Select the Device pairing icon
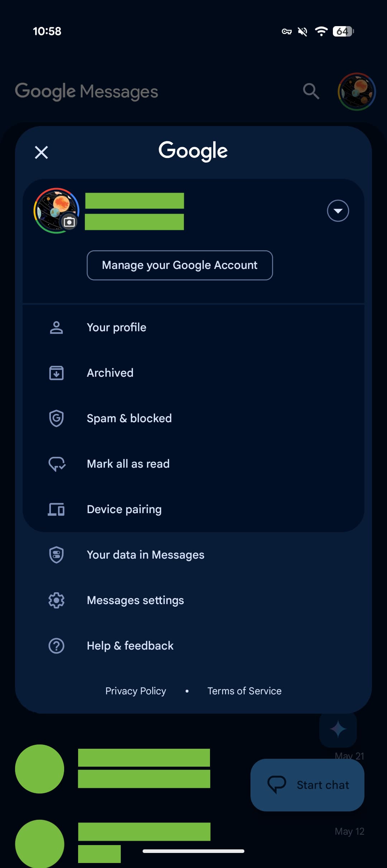The height and width of the screenshot is (868, 387). pos(56,509)
